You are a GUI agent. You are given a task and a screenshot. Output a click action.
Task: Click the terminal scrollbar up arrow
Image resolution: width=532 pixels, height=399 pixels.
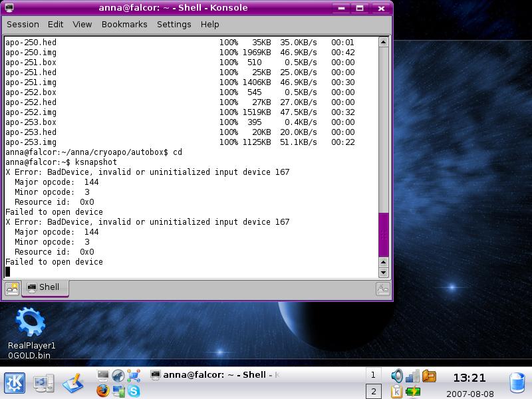point(384,43)
